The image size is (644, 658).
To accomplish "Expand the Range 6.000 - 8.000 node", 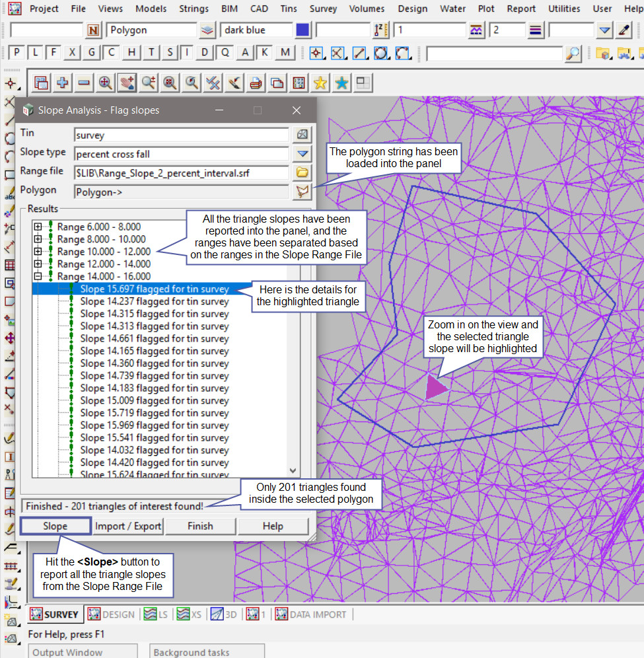I will point(38,227).
